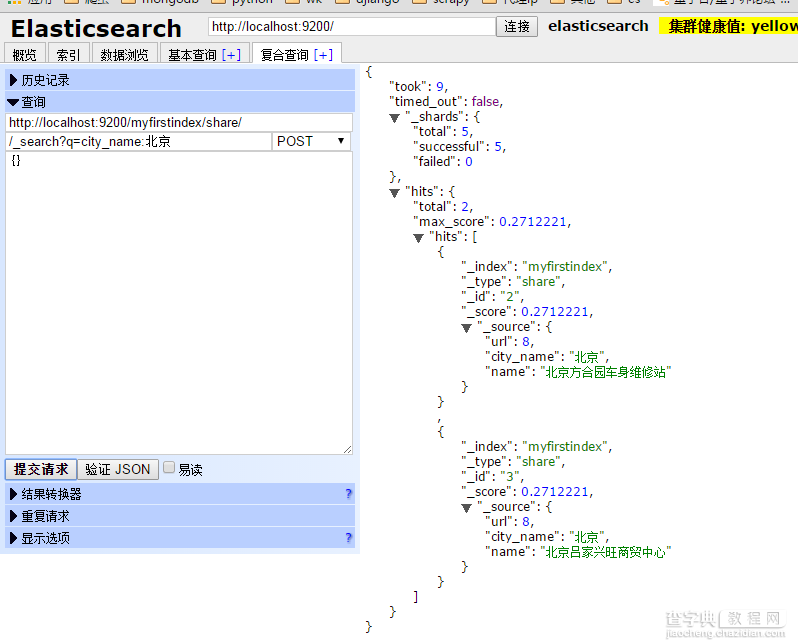Screen dimensions: 798x640
Task: Open the 数据浏览 browser tab
Action: pyautogui.click(x=124, y=54)
